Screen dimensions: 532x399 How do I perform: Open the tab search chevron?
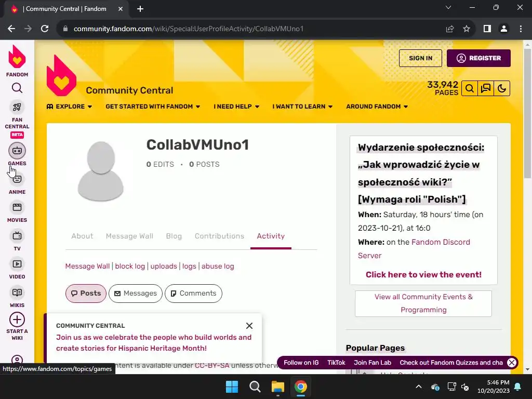point(448,7)
